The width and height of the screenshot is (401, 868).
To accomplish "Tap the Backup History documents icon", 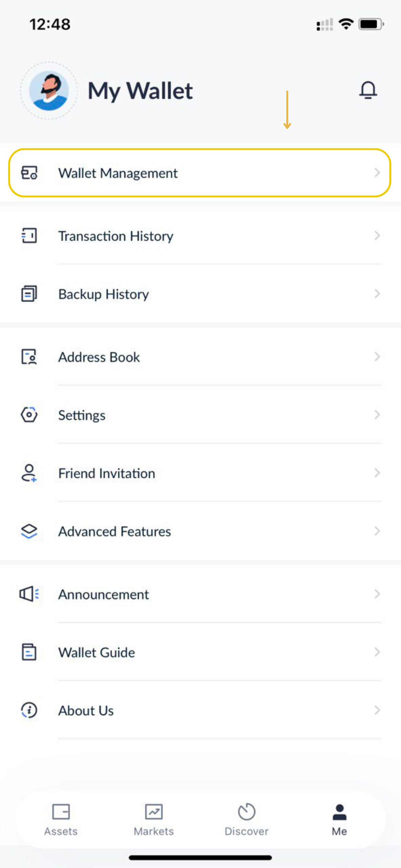I will point(29,294).
